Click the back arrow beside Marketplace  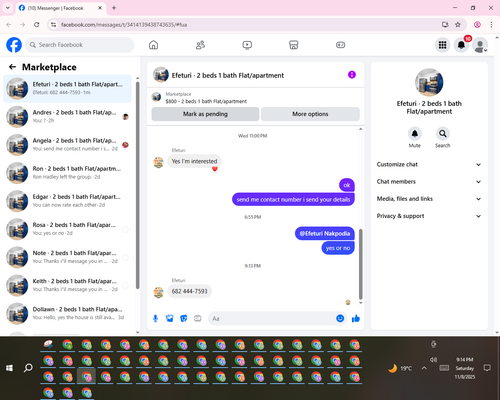[12, 67]
